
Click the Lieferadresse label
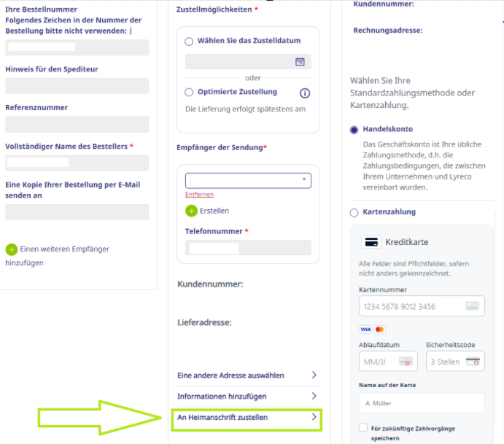(204, 322)
